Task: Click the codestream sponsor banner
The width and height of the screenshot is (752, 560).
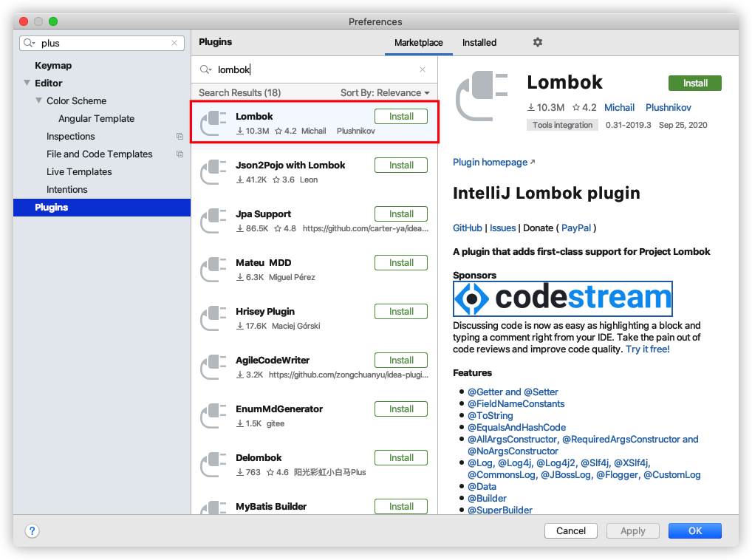Action: pyautogui.click(x=563, y=298)
